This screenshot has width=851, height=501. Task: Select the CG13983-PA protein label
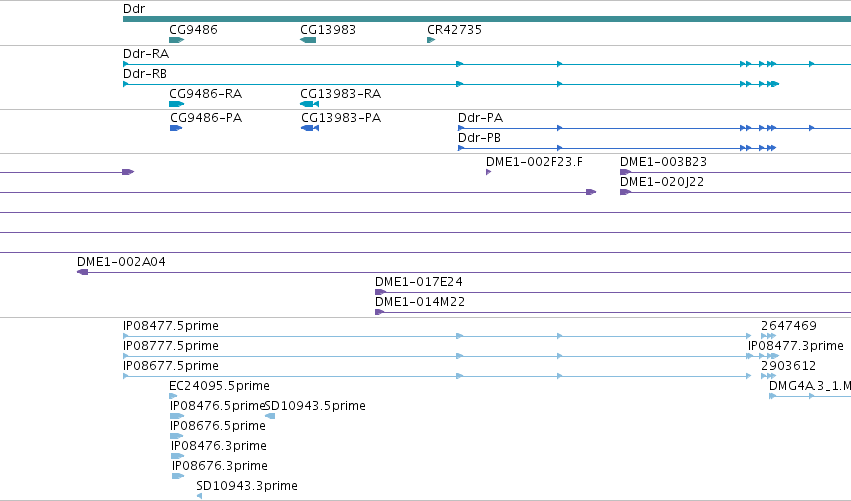pyautogui.click(x=341, y=118)
